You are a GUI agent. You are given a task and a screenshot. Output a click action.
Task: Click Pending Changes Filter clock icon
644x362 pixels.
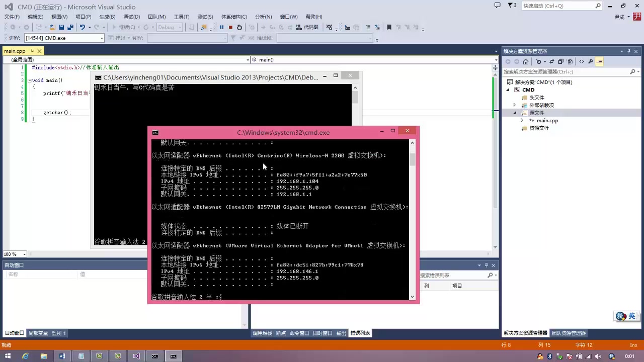539,61
